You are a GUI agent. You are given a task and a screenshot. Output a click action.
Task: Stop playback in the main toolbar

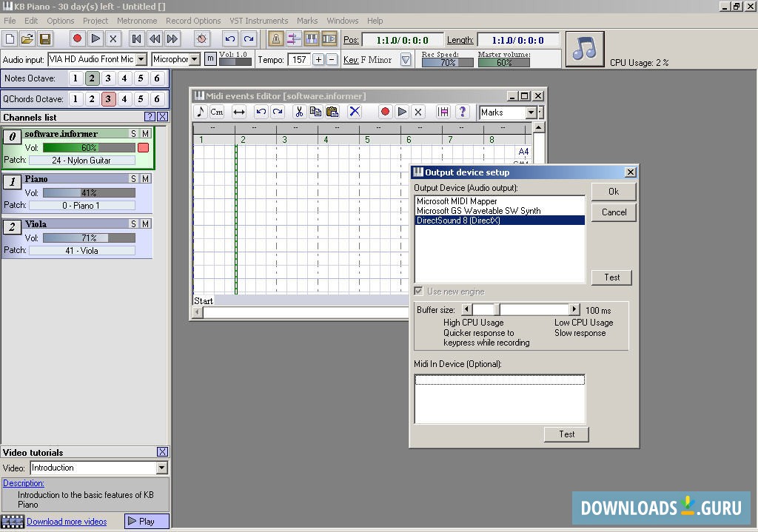(113, 38)
